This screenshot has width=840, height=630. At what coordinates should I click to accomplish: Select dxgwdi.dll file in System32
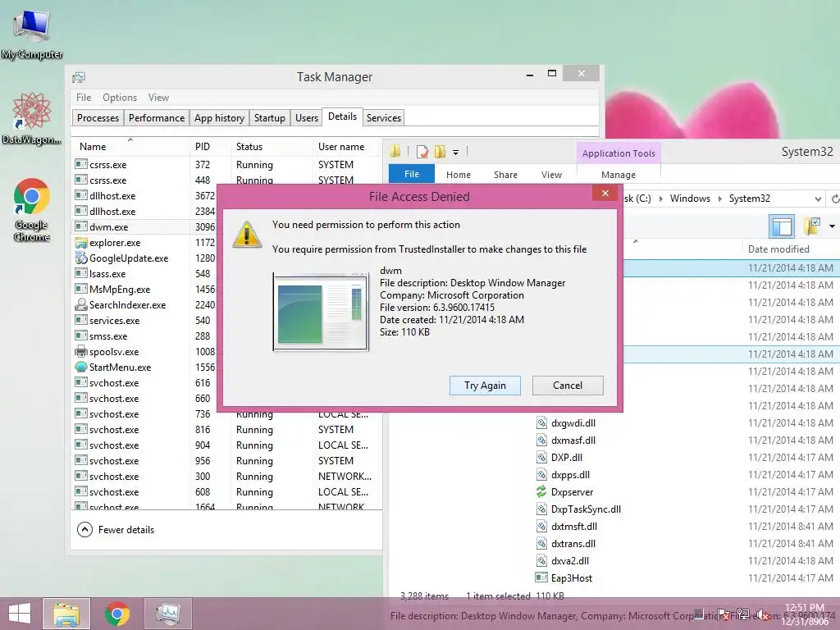pos(573,422)
